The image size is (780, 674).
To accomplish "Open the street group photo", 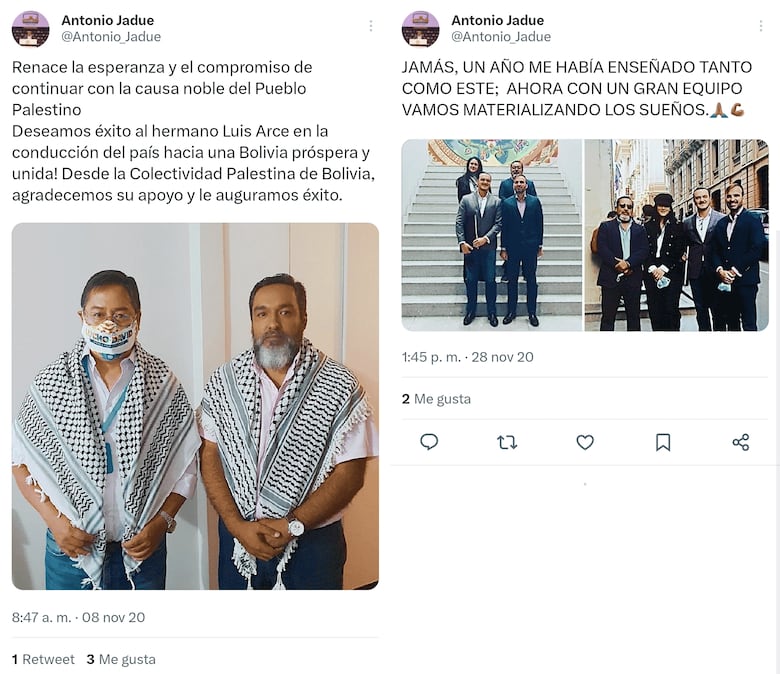I will click(x=677, y=235).
